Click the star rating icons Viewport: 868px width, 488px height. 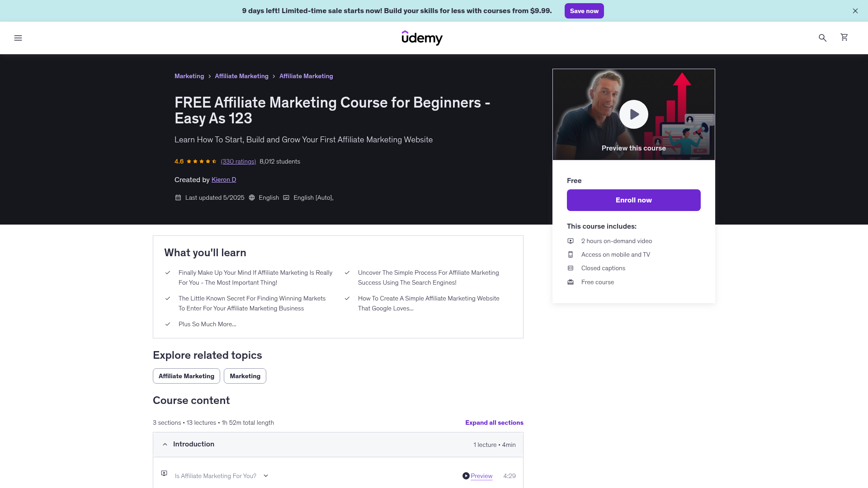tap(202, 161)
